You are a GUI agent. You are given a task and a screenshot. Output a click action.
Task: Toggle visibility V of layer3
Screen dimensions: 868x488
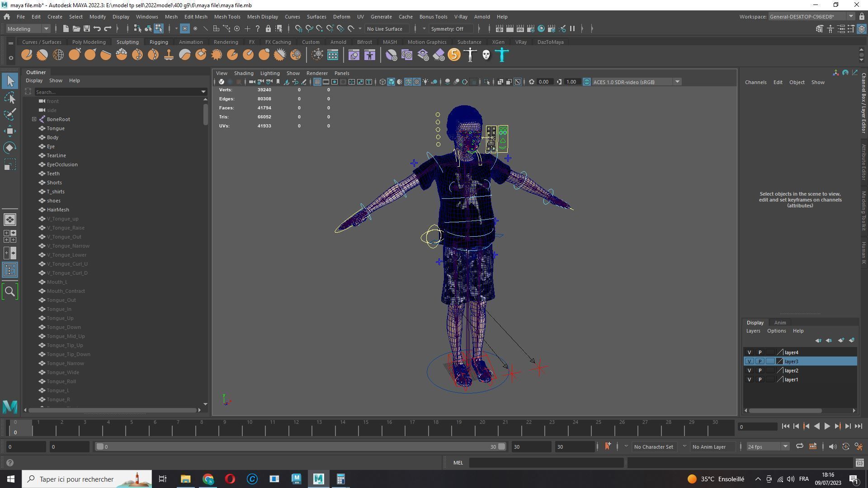tap(749, 361)
